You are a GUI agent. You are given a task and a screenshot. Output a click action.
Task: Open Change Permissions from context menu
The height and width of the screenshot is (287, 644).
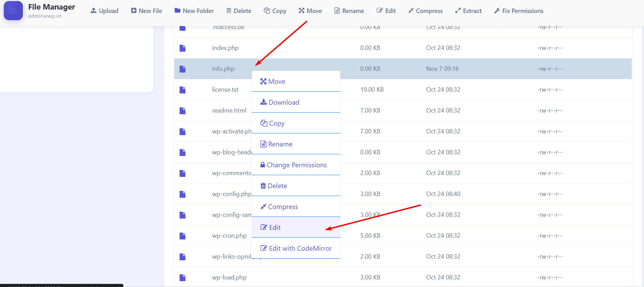(x=293, y=165)
